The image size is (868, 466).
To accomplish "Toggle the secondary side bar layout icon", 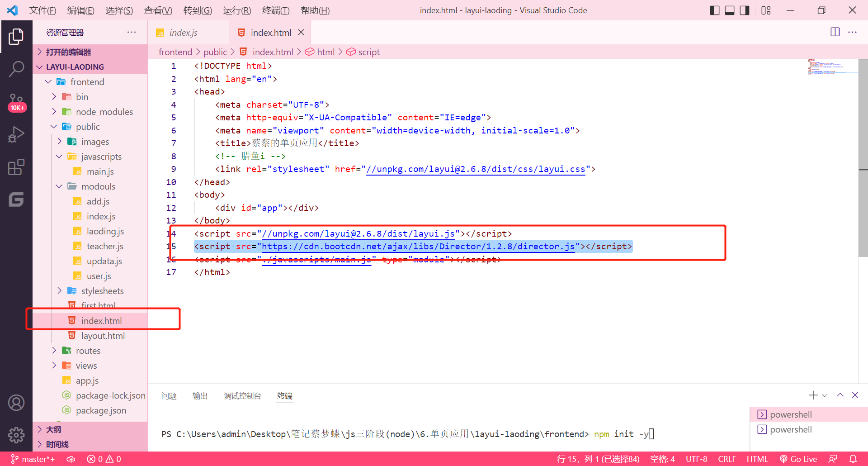I will point(745,10).
